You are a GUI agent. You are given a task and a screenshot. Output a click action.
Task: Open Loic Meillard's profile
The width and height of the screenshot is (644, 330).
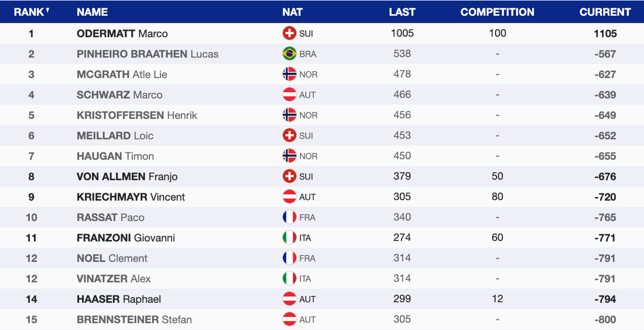115,136
